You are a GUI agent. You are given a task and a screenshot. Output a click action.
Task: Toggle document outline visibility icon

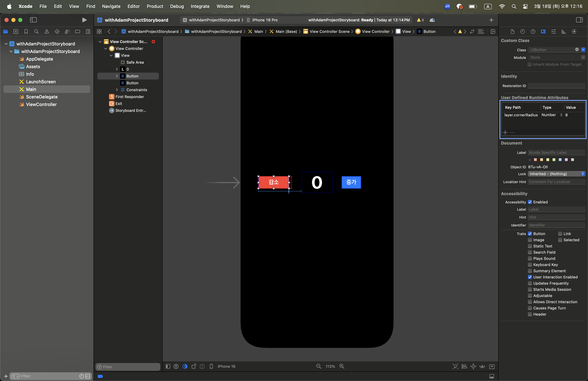168,366
